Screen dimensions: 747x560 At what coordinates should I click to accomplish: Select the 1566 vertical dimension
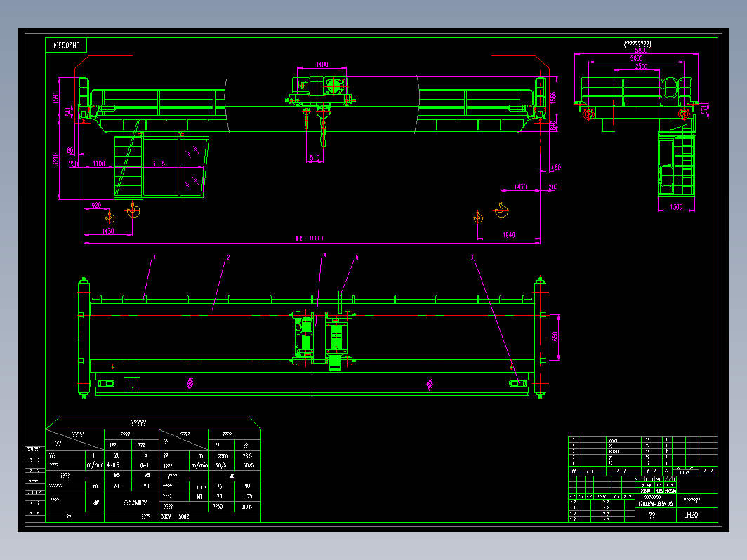[x=553, y=96]
